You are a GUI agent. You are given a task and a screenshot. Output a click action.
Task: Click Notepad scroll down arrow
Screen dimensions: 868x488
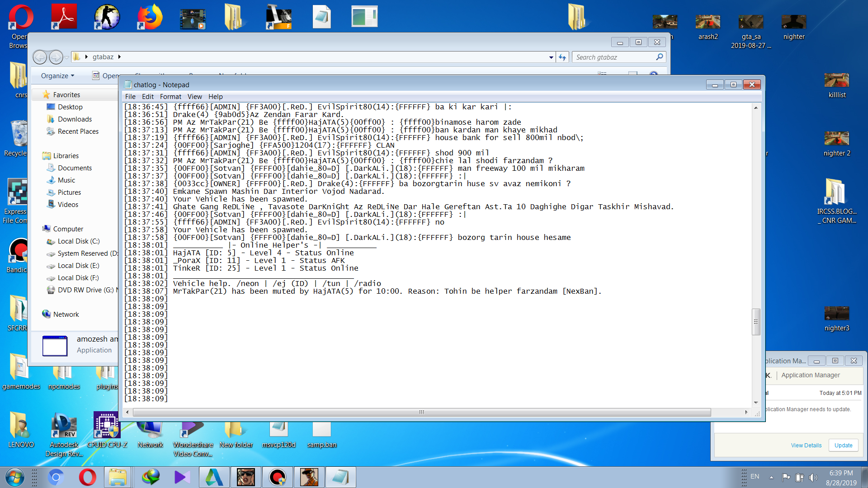tap(755, 403)
